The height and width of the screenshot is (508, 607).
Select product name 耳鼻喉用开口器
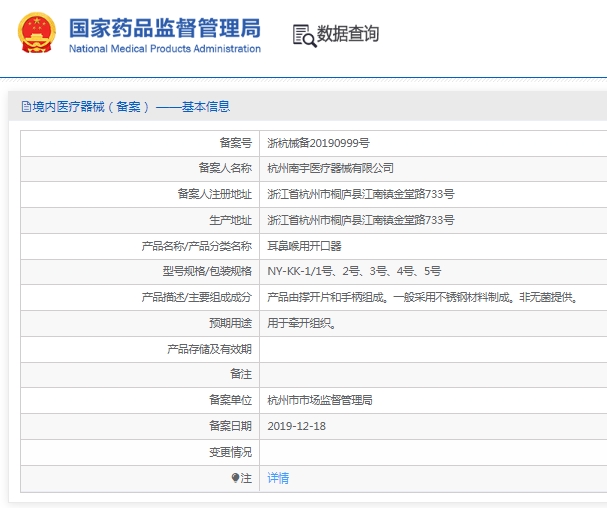(304, 246)
